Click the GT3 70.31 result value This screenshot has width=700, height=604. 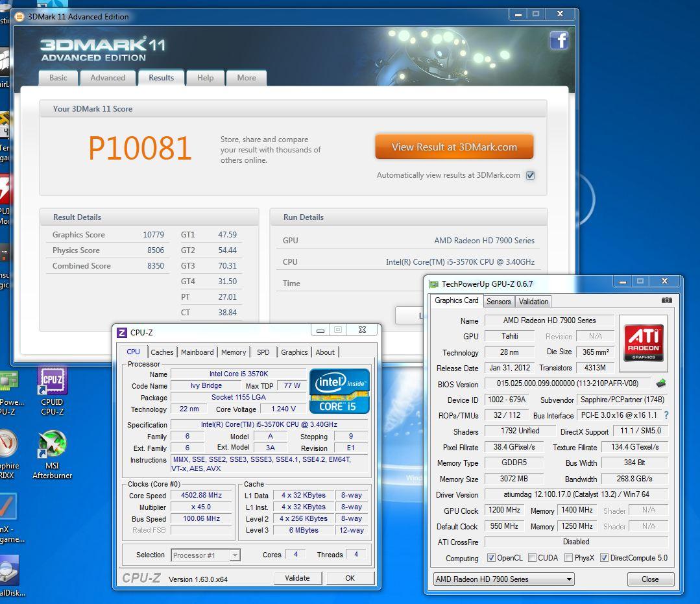pyautogui.click(x=227, y=265)
